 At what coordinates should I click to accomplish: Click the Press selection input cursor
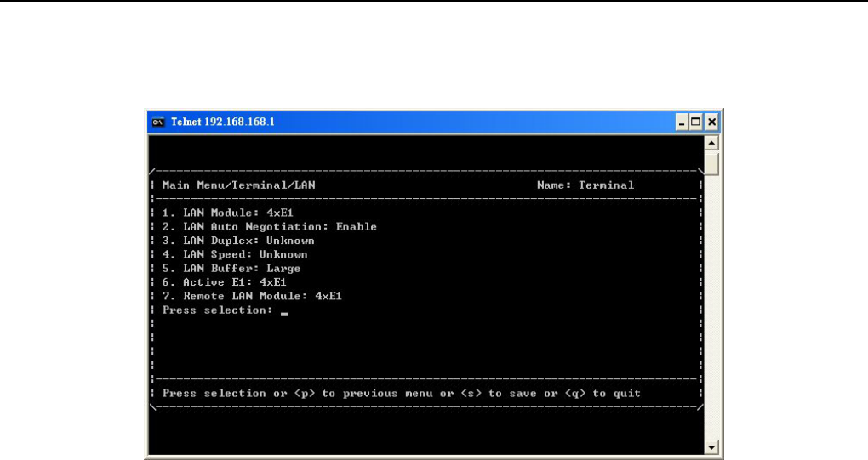tap(284, 312)
